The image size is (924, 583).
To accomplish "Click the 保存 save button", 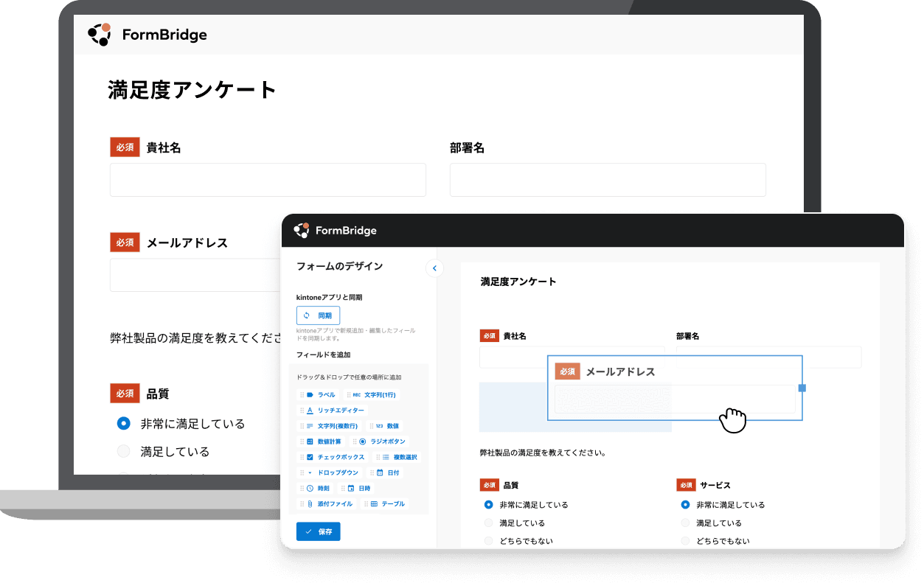I will 318,531.
